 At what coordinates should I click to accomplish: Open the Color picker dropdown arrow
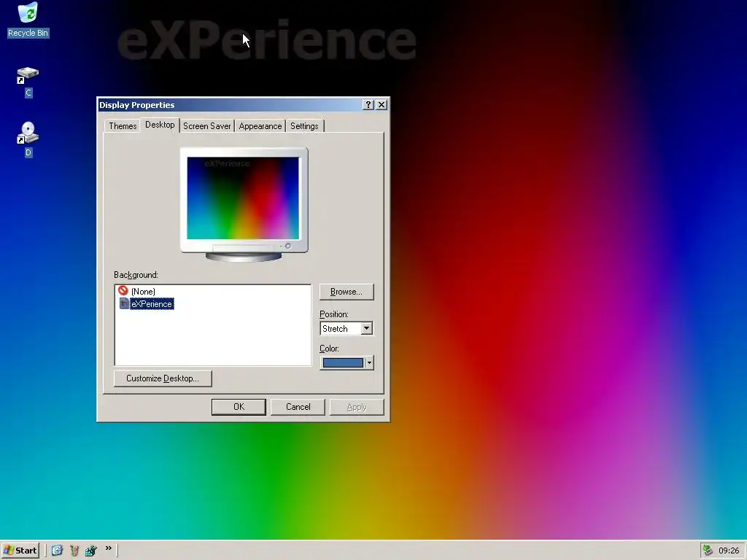click(369, 363)
